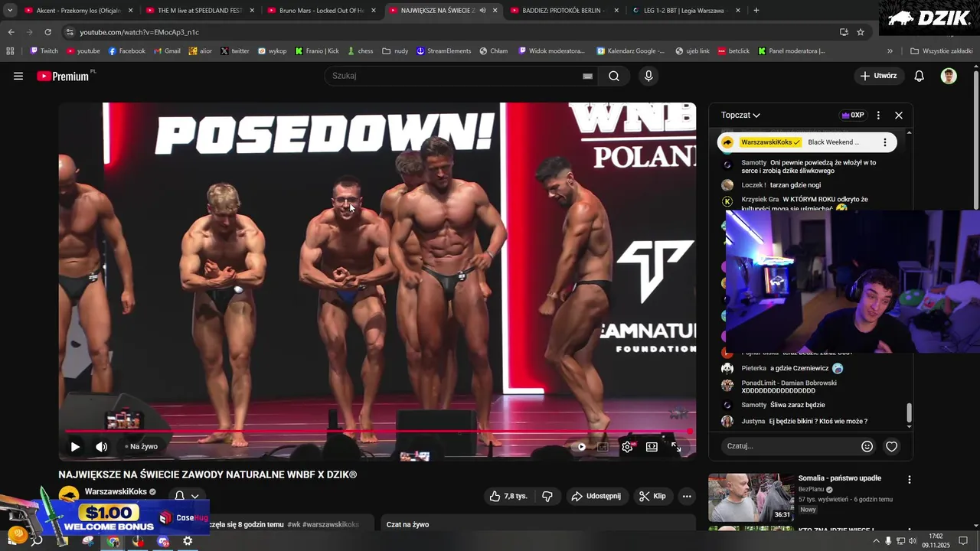Start voice search with the microphone
The height and width of the screenshot is (551, 980).
(x=648, y=76)
